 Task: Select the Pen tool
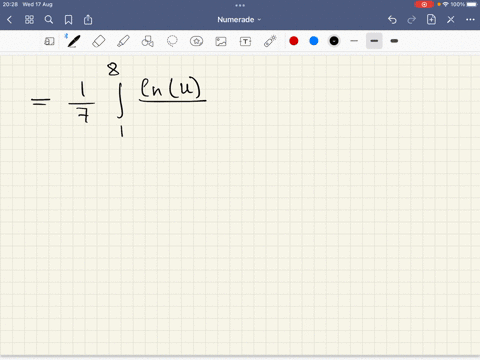point(74,41)
